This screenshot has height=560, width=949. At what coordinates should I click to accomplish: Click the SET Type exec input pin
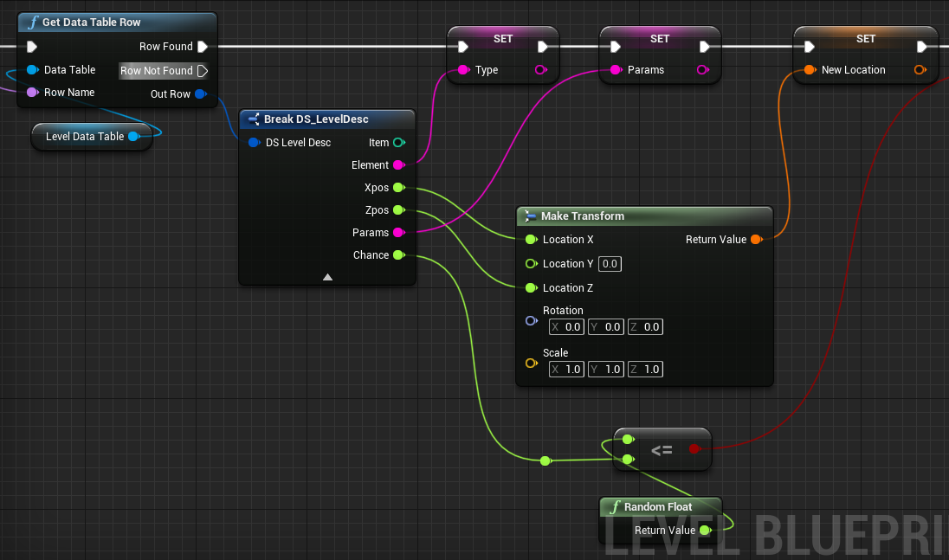463,47
